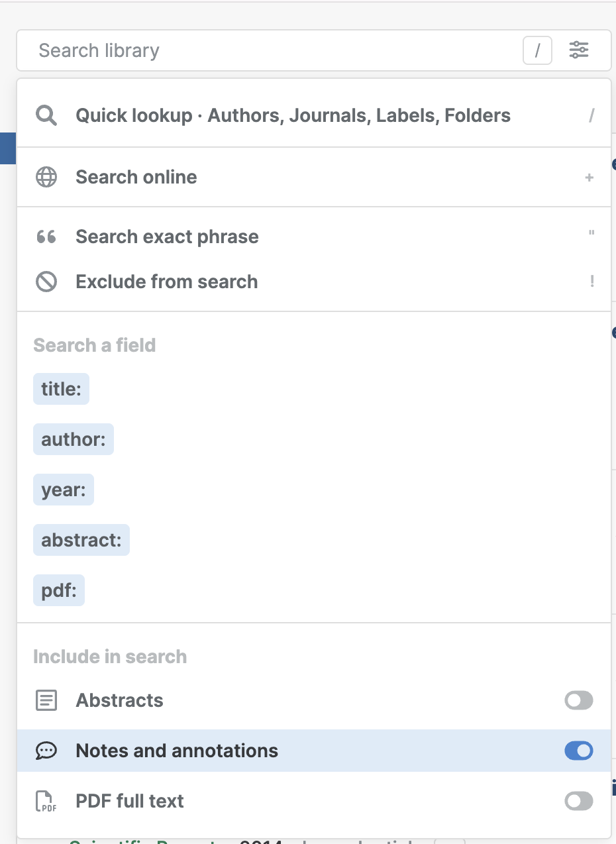Click the quotation marks exact phrase icon
Viewport: 616px width, 844px height.
[46, 237]
